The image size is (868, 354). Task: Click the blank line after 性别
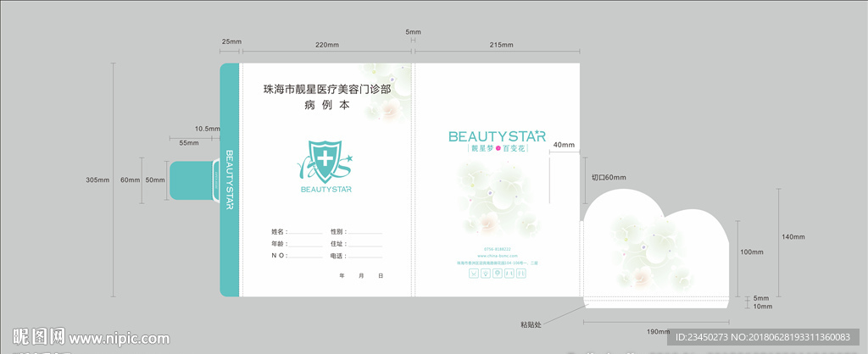click(x=365, y=234)
